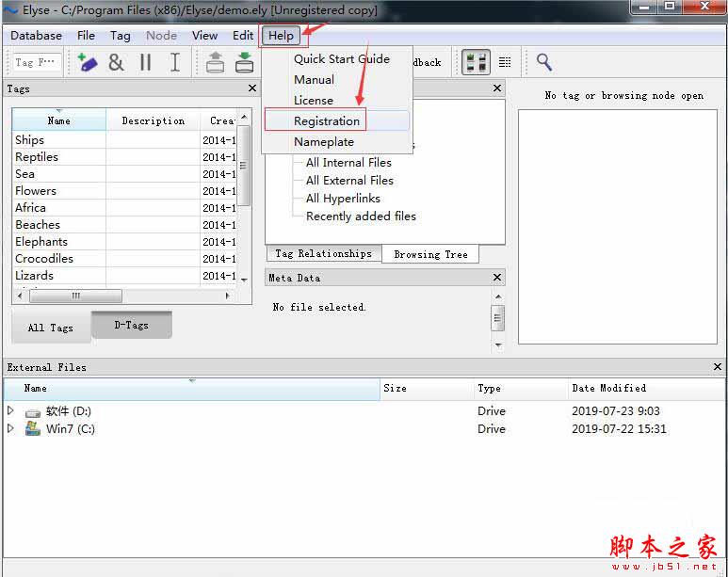Click the green download-to-database icon
This screenshot has height=577, width=728.
[x=244, y=62]
